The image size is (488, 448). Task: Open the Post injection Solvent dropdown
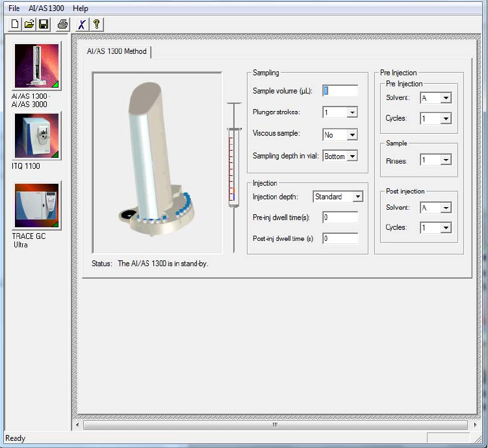coord(446,208)
